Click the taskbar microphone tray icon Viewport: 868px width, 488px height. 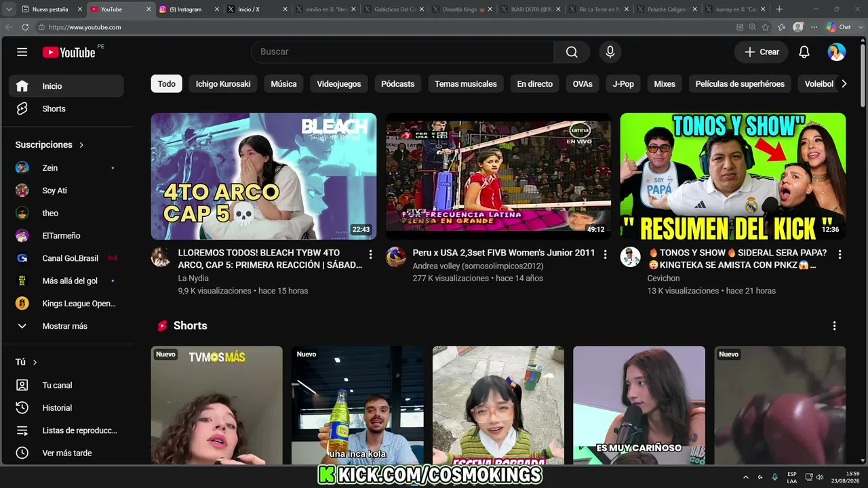click(775, 477)
